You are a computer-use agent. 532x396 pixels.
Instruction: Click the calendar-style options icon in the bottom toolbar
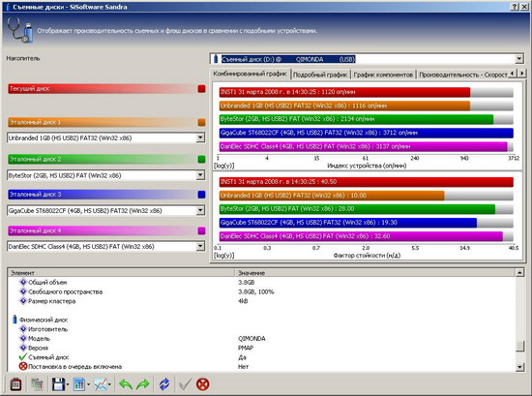pos(15,384)
